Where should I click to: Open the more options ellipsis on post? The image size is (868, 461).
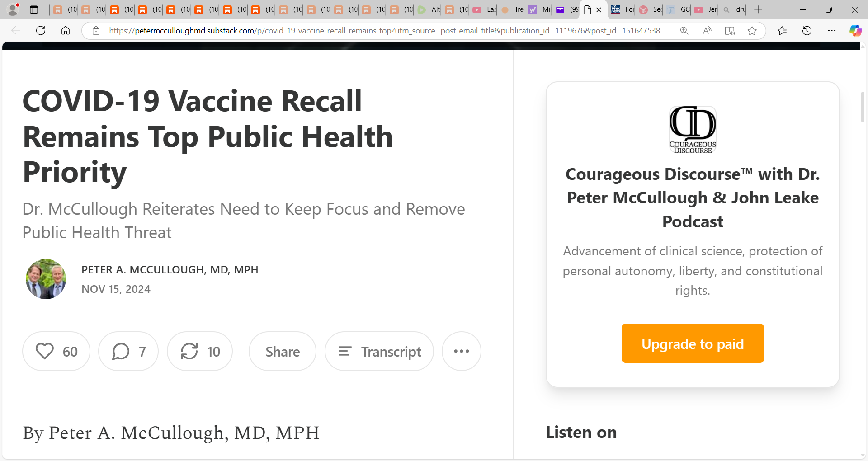(461, 351)
